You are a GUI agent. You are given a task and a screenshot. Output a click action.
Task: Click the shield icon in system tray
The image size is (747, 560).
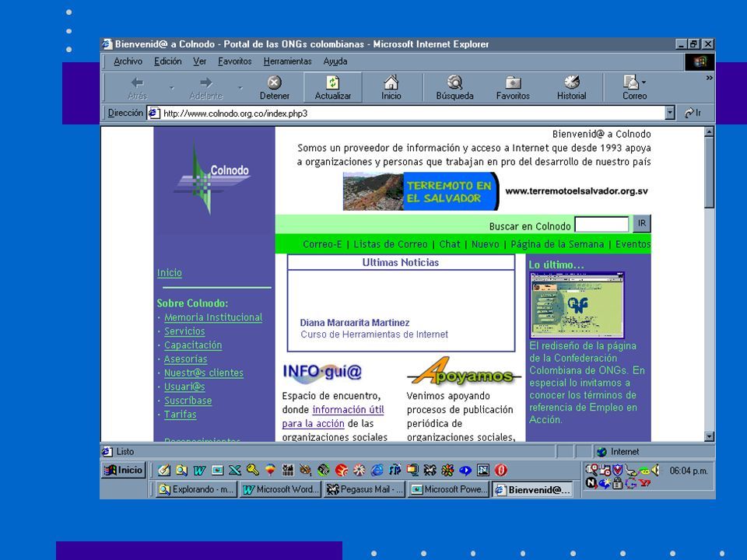pyautogui.click(x=618, y=470)
